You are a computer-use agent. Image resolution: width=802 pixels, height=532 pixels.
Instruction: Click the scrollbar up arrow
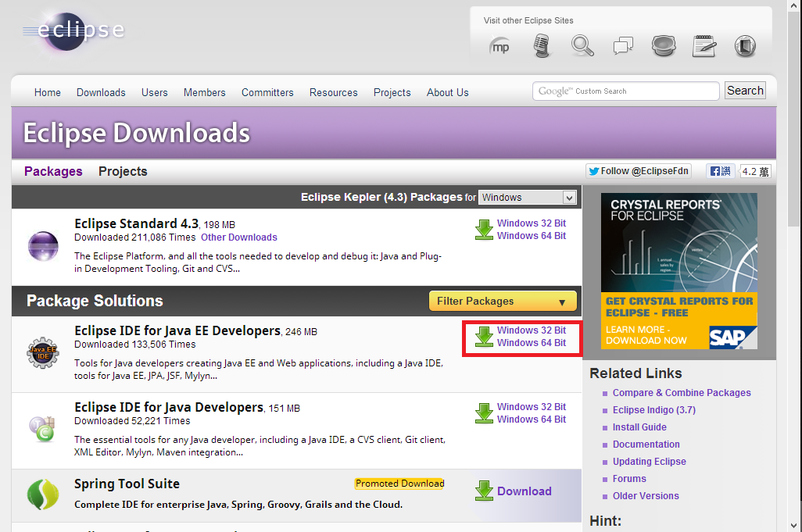click(794, 5)
